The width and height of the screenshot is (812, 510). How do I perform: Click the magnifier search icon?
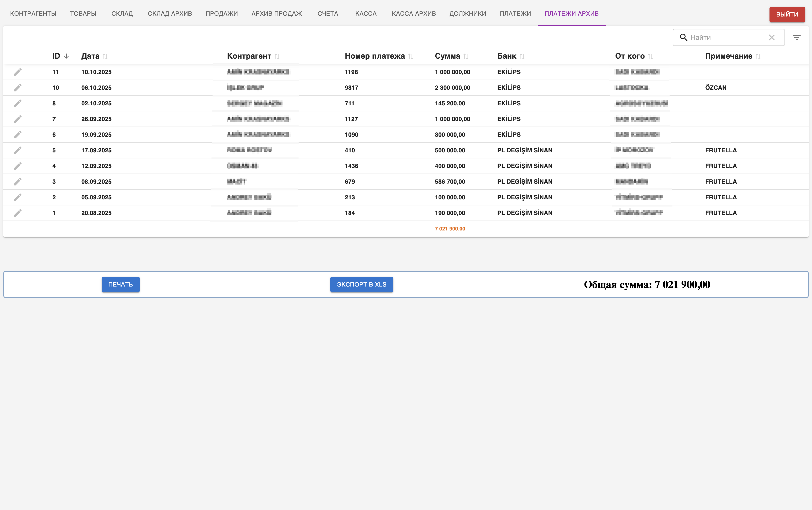coord(683,37)
